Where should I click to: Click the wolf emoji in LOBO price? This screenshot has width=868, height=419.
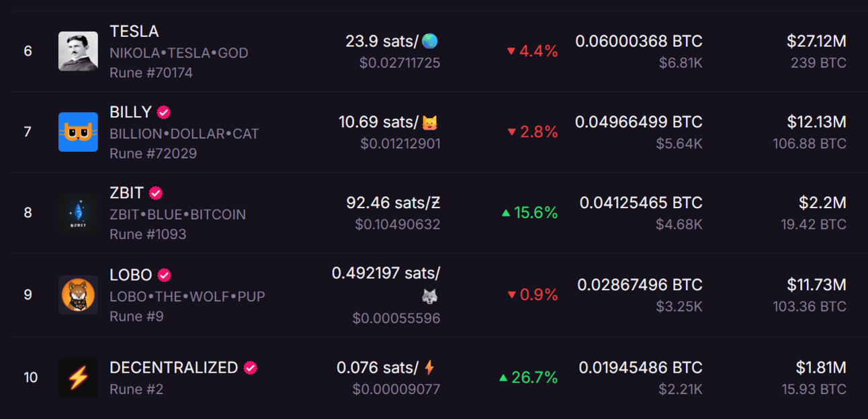coord(430,296)
